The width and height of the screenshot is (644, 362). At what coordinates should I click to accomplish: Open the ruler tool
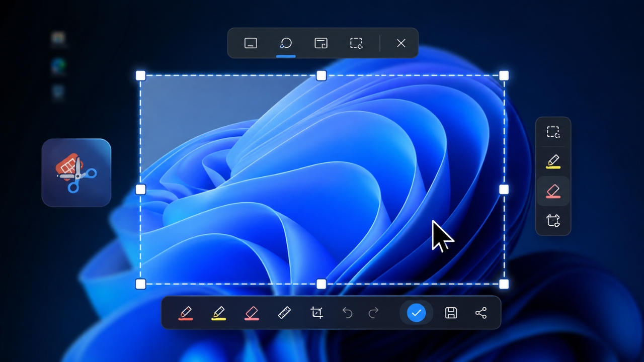[x=284, y=313]
